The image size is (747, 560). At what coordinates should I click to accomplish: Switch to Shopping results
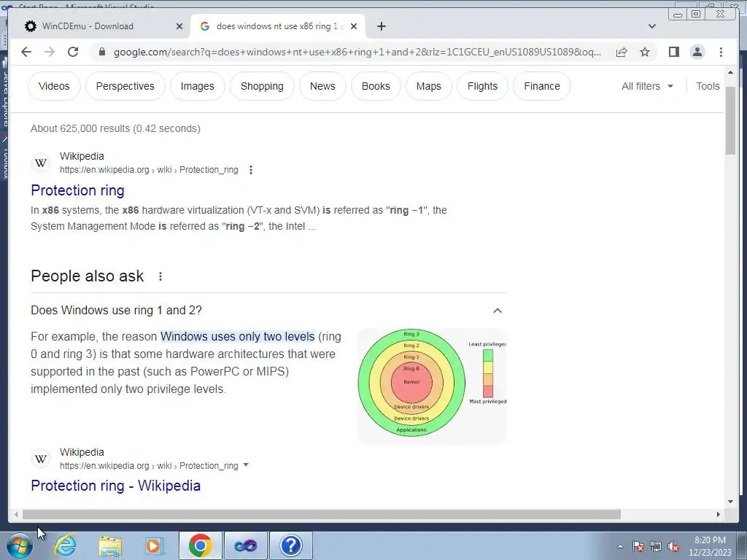(262, 86)
